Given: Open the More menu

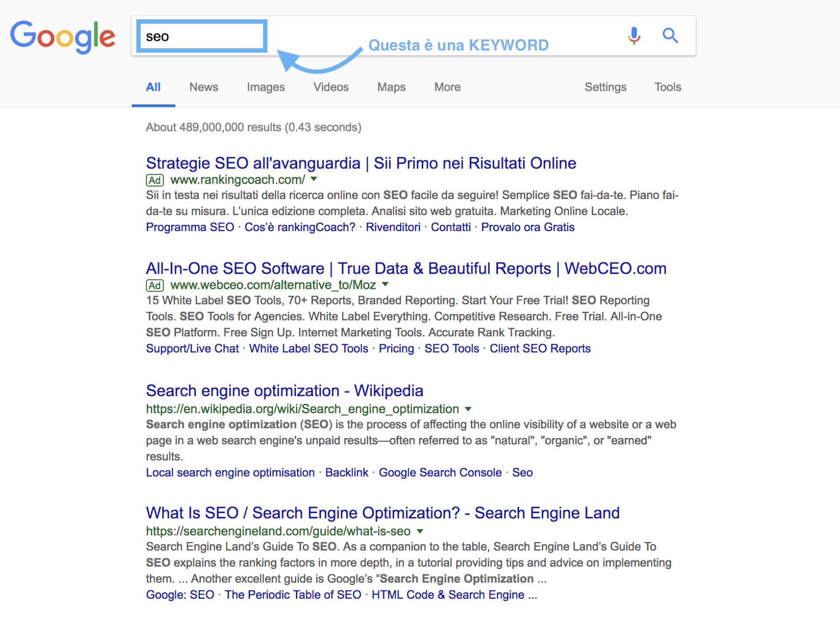Looking at the screenshot, I should point(447,87).
